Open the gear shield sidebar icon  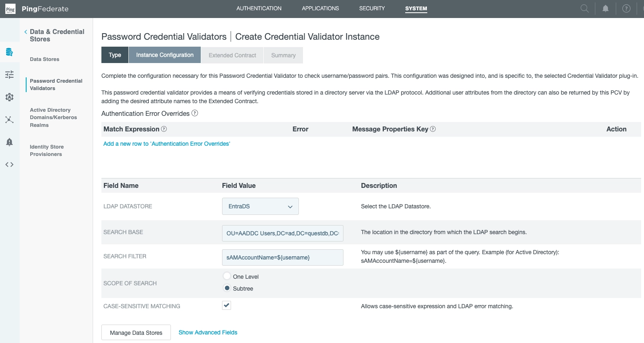(x=9, y=97)
